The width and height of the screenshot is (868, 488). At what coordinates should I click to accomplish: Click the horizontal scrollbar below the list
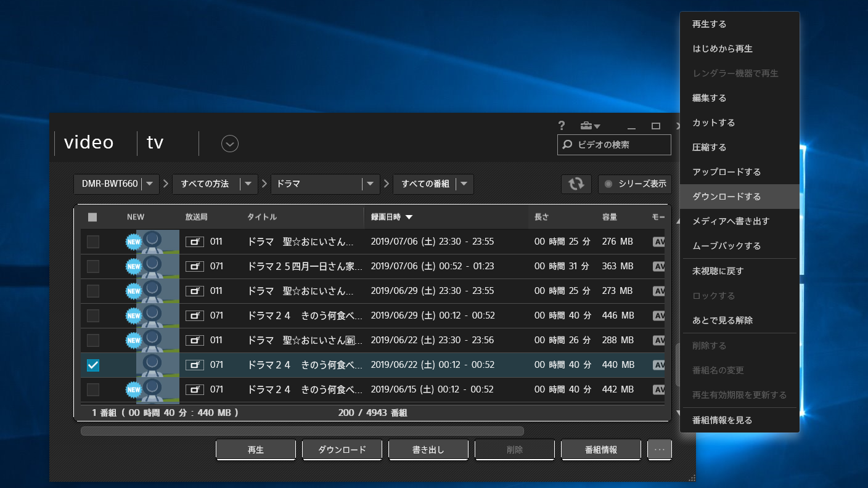[x=302, y=431]
